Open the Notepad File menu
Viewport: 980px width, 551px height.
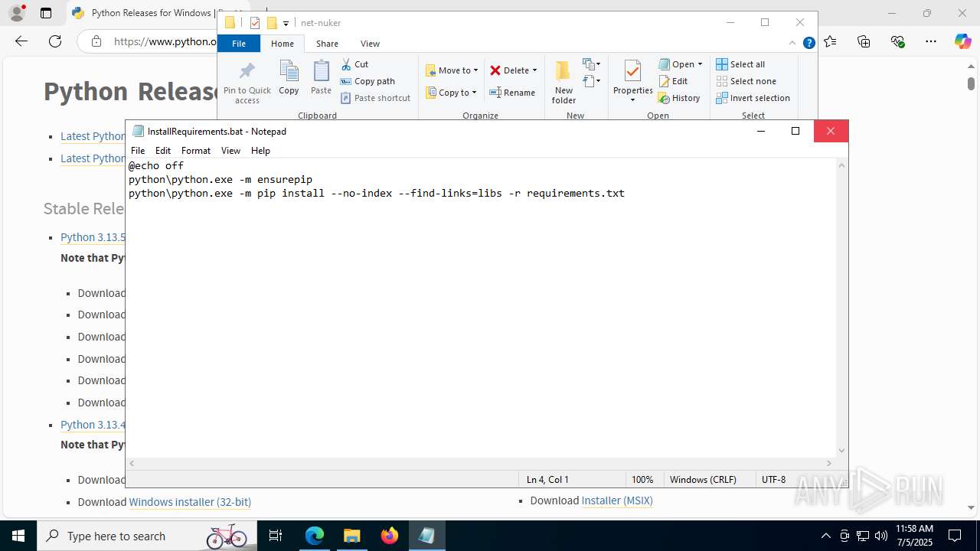pyautogui.click(x=138, y=151)
